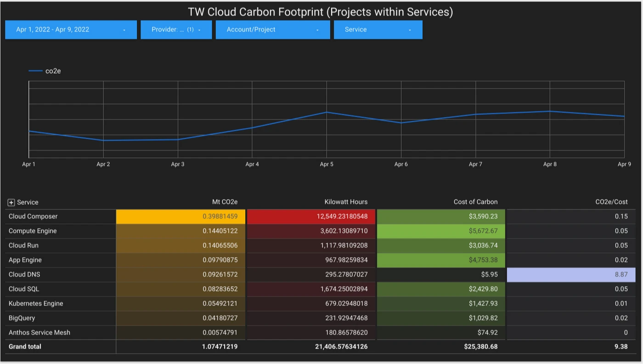Sort by Kilowatt Hours column header
The height and width of the screenshot is (364, 643).
(346, 202)
